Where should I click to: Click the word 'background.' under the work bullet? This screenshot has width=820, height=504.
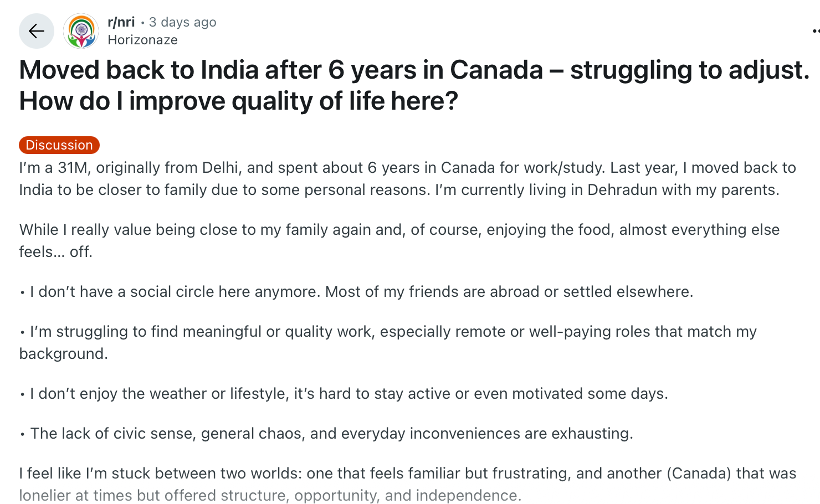pyautogui.click(x=64, y=354)
